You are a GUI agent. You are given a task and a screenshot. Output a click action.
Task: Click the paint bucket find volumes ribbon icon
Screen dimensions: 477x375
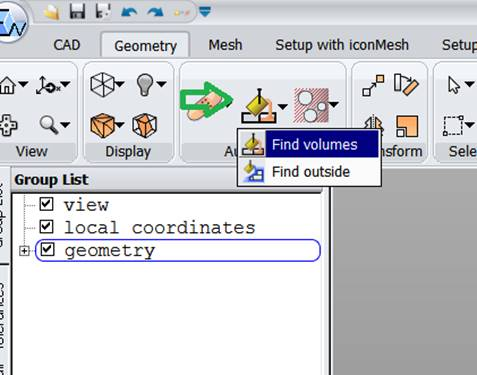259,105
